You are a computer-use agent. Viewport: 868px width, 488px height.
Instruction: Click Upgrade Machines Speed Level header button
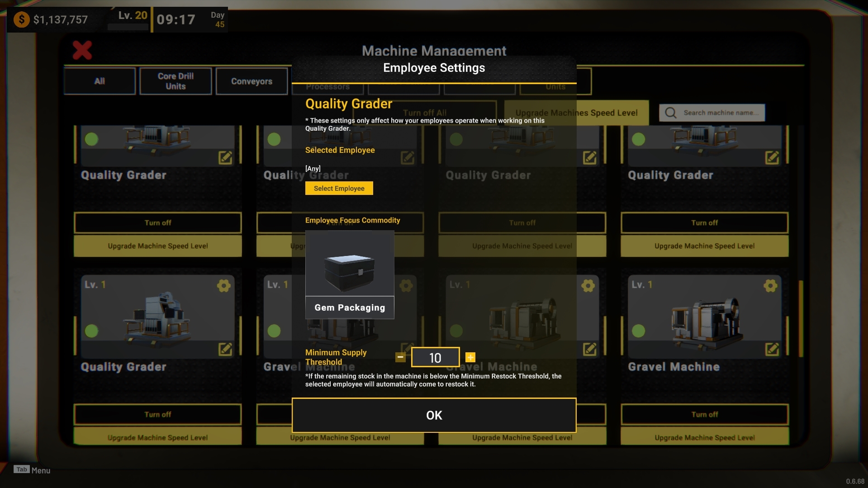pyautogui.click(x=577, y=113)
